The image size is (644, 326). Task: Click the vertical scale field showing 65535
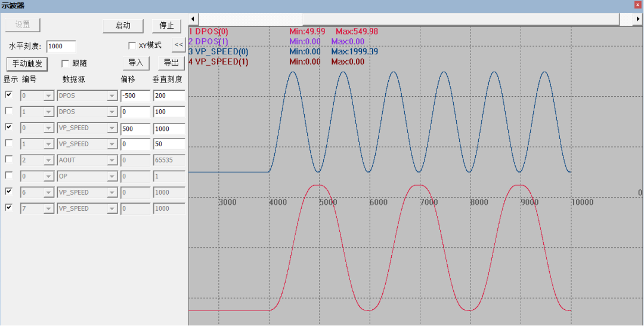pos(169,160)
